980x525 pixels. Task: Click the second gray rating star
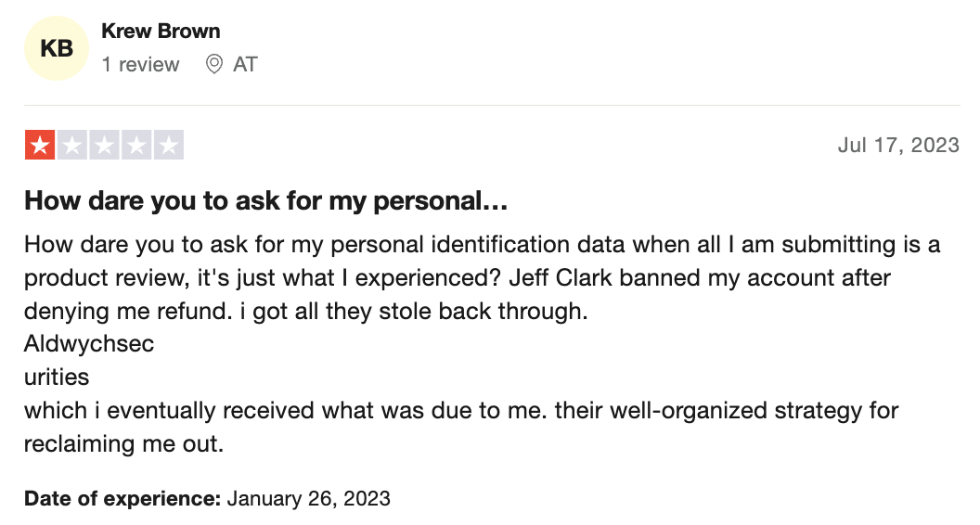(72, 145)
